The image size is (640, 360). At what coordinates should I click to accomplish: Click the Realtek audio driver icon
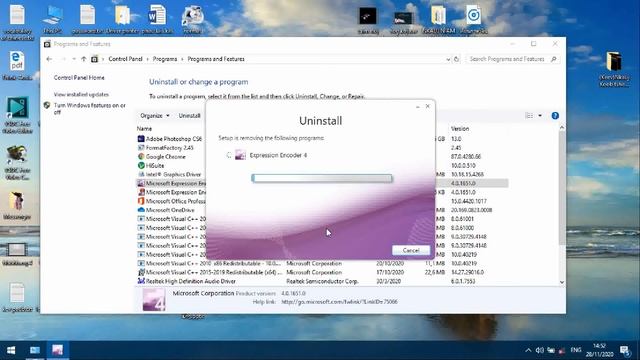[141, 281]
